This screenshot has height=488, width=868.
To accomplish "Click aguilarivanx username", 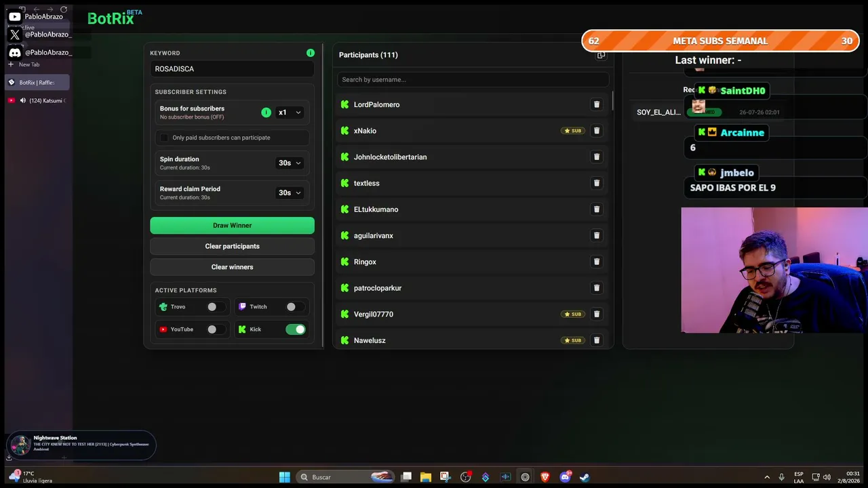I will click(x=373, y=236).
